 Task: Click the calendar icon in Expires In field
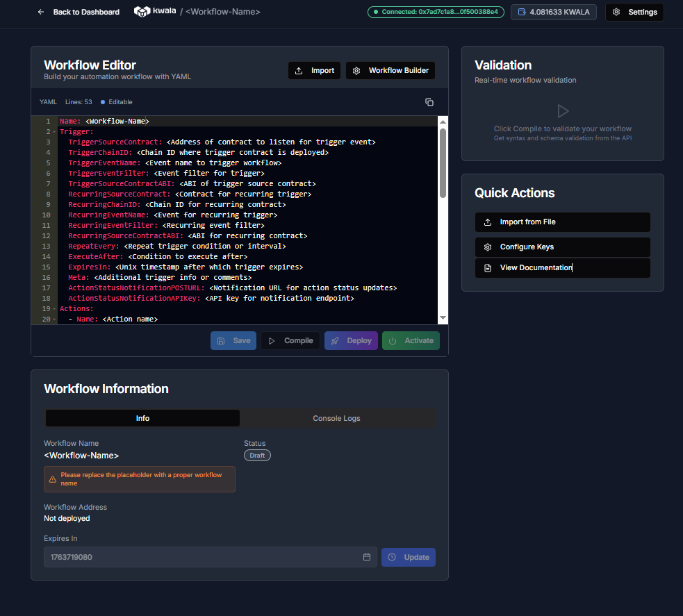point(367,556)
